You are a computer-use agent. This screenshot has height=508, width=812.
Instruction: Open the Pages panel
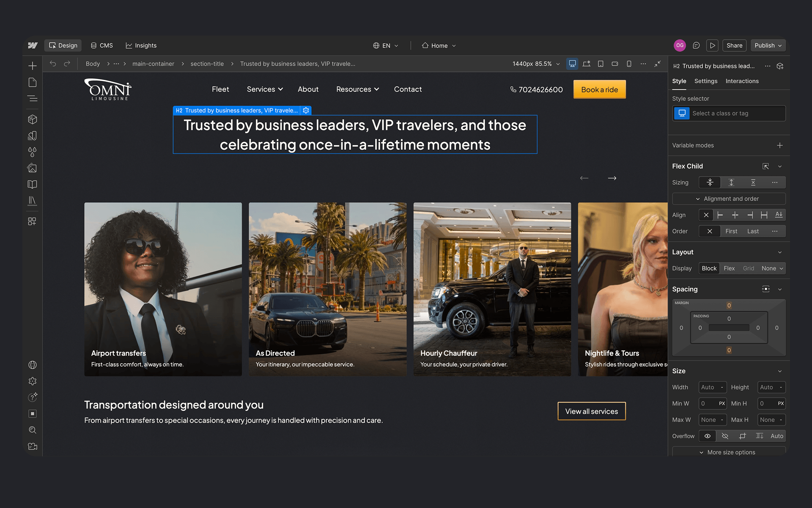pyautogui.click(x=33, y=82)
